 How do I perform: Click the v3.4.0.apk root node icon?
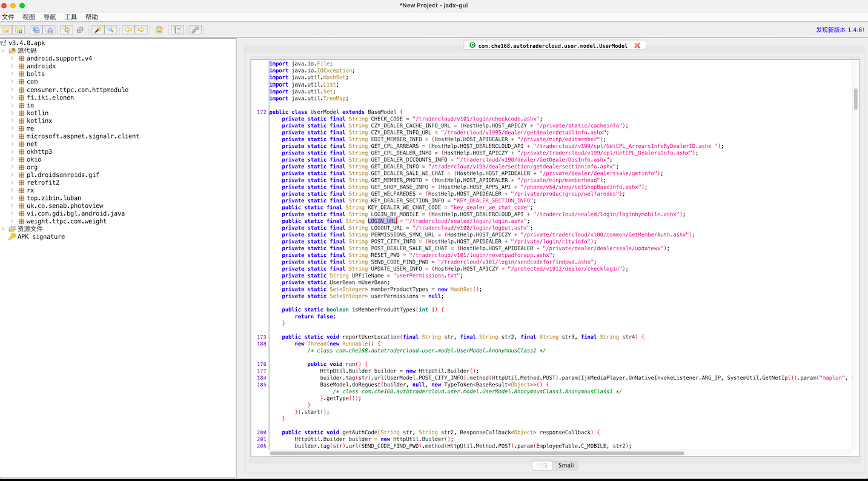[x=4, y=43]
